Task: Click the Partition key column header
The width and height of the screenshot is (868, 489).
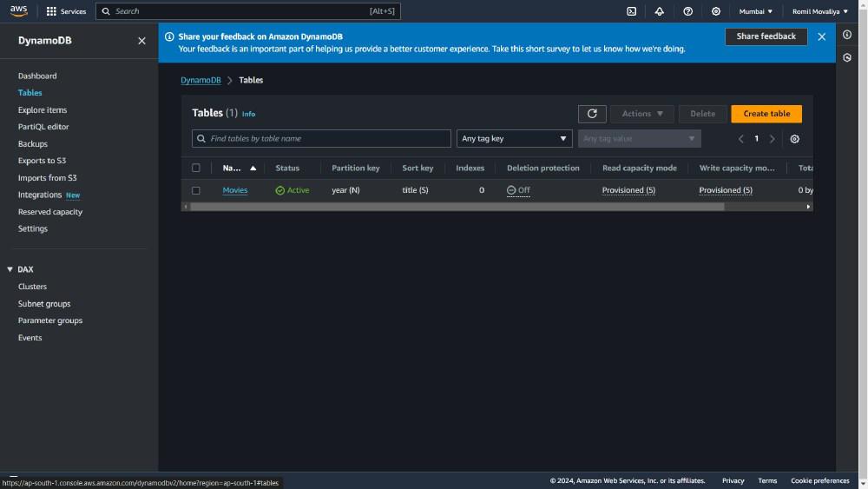Action: [x=355, y=168]
